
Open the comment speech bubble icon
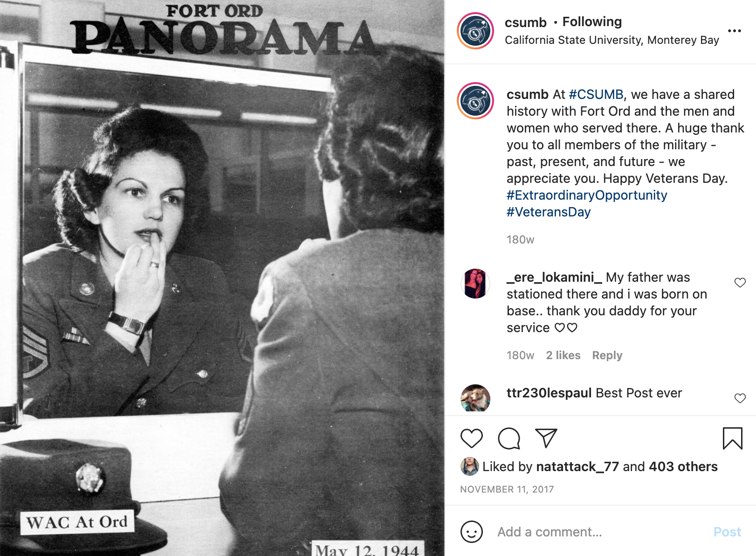tap(509, 438)
